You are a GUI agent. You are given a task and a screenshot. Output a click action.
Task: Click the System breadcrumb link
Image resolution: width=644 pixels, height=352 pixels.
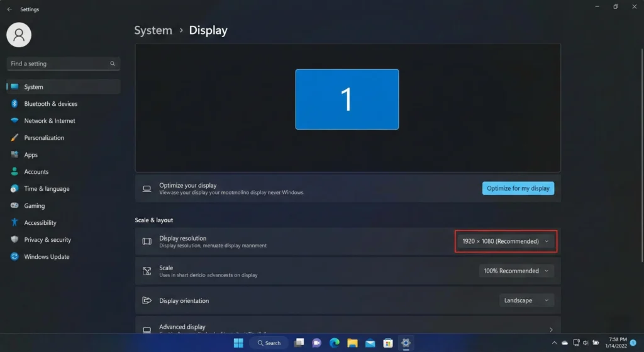153,30
